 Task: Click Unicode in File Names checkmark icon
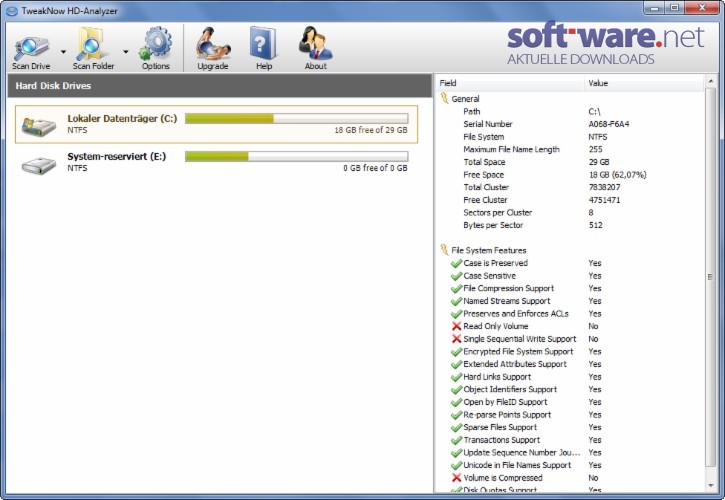click(x=456, y=465)
